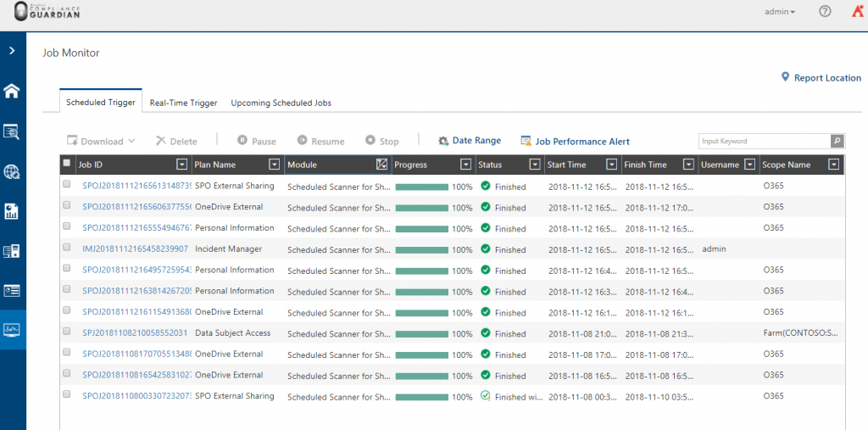The height and width of the screenshot is (430, 868).
Task: Click Finished status icon for Incident Manager row
Action: pyautogui.click(x=486, y=249)
